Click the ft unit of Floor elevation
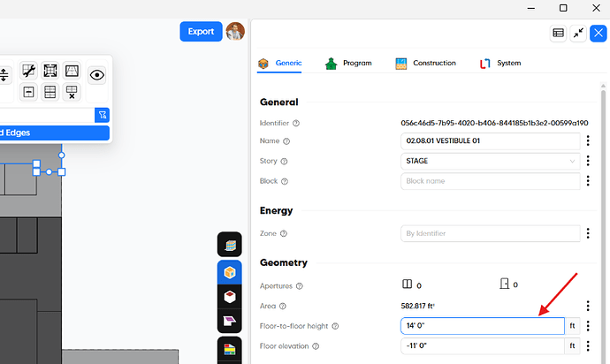 [572, 345]
